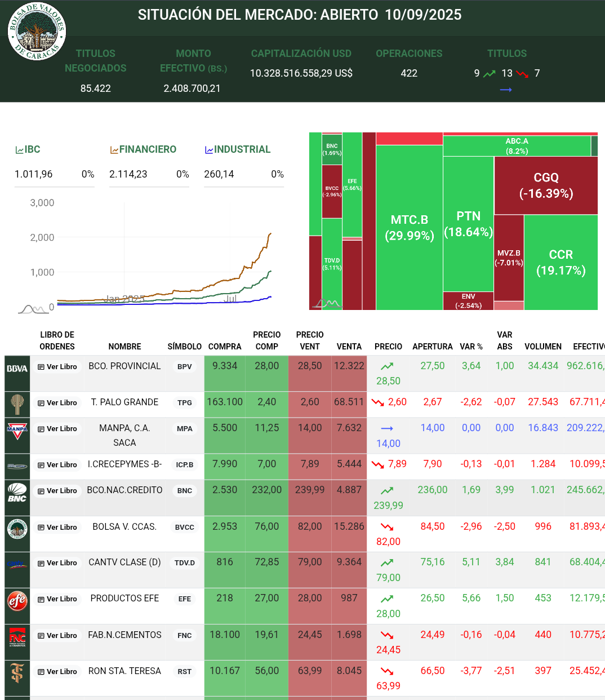Click the INDUSTRIAL index chart icon

pyautogui.click(x=209, y=150)
